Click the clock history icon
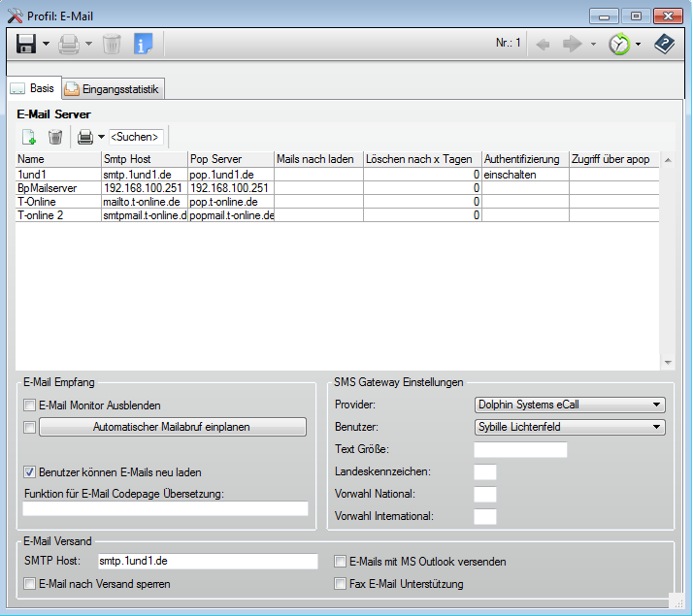The height and width of the screenshot is (616, 693). tap(618, 44)
